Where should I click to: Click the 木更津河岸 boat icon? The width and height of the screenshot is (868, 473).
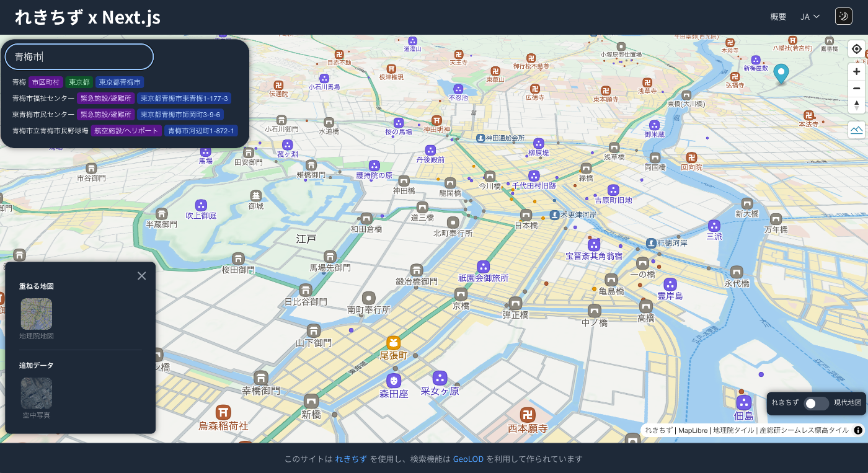(x=554, y=214)
